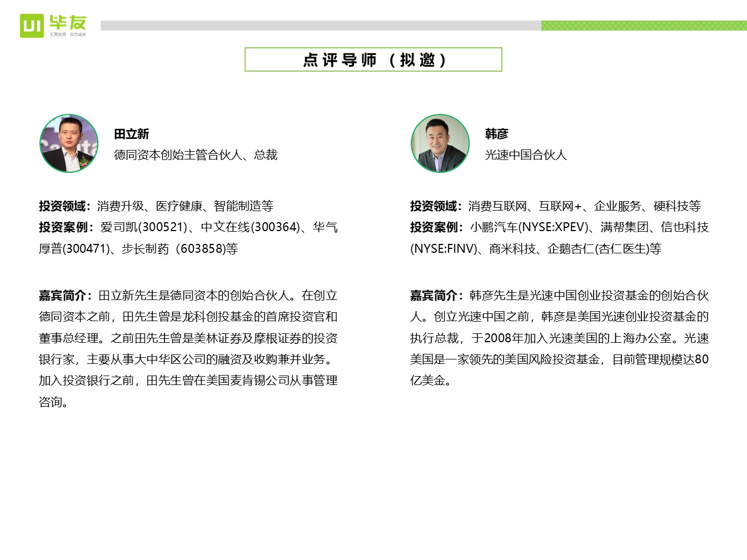Click the title 德同资本创始主管合伙人、总裁
This screenshot has width=747, height=560.
click(196, 155)
